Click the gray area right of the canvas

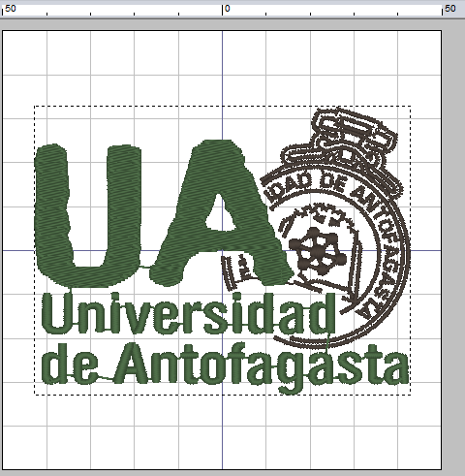[453, 245]
